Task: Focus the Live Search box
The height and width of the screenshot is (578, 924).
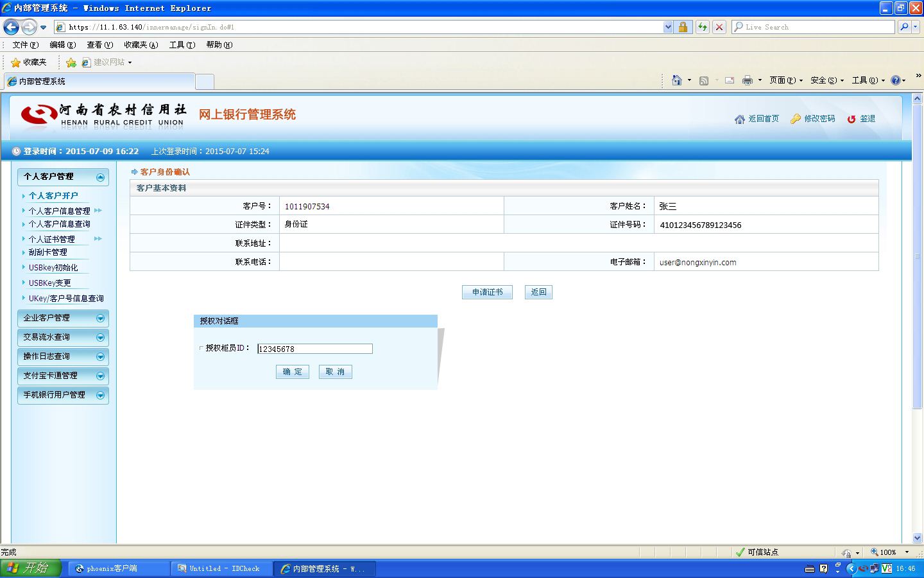Action: coord(813,27)
